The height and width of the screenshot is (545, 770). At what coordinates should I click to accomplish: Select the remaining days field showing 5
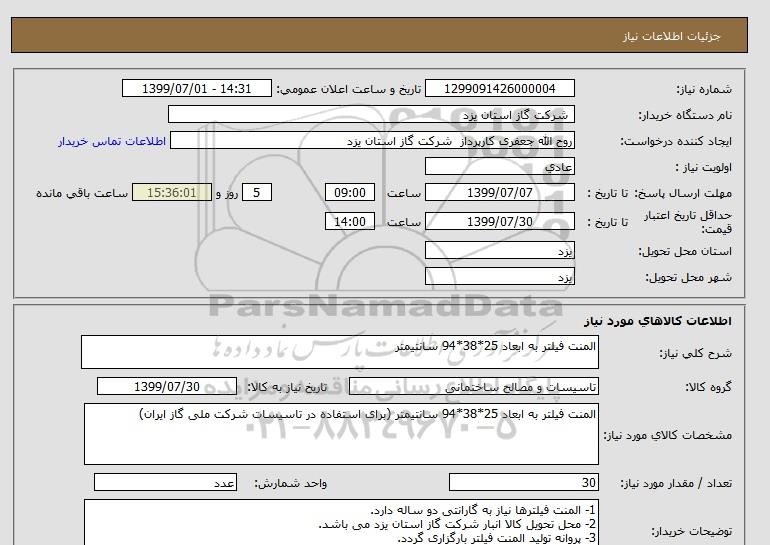[x=257, y=192]
